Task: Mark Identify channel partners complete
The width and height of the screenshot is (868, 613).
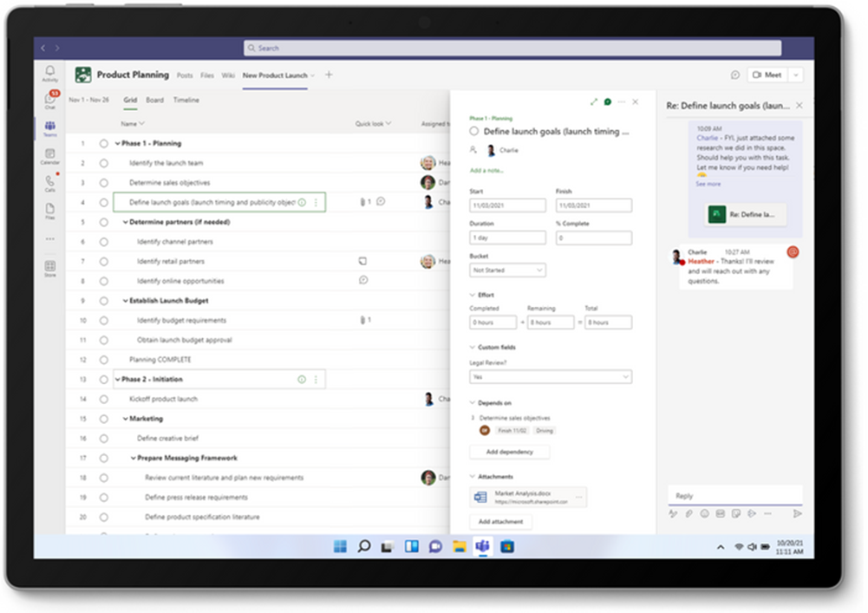Action: pyautogui.click(x=103, y=242)
